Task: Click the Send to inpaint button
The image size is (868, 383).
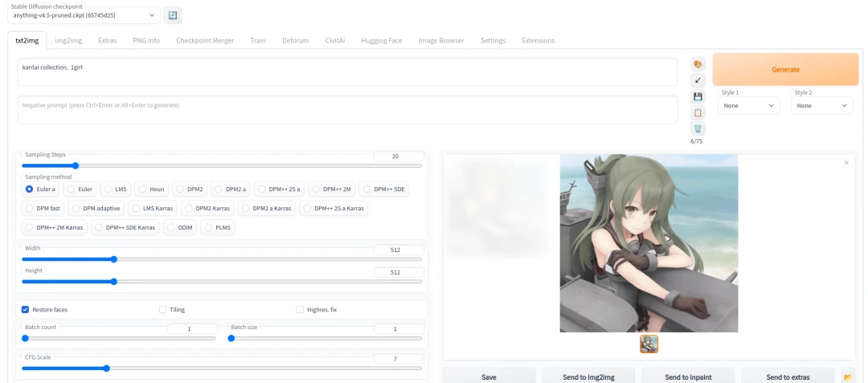Action: click(688, 377)
